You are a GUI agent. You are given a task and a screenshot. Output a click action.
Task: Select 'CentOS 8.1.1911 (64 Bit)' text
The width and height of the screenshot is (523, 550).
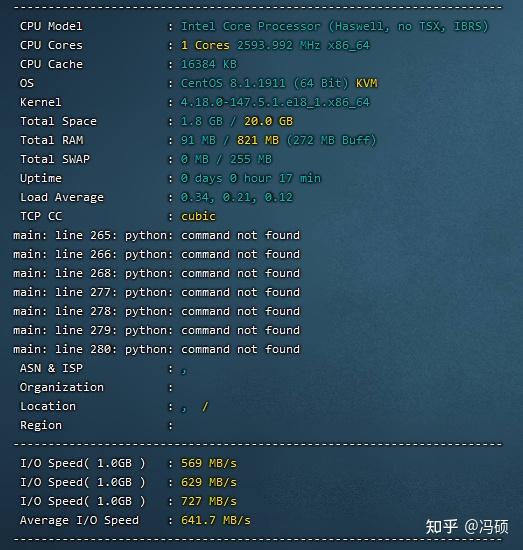264,83
